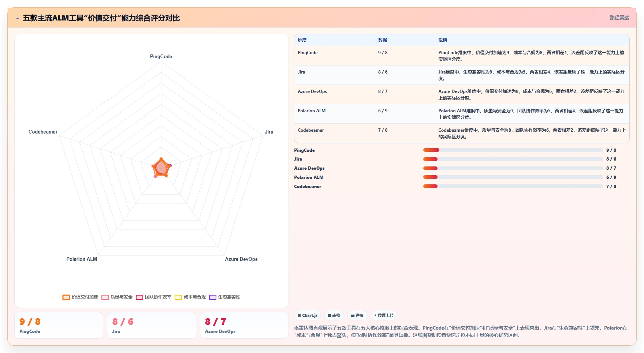Toggle the 生态兼容性 legend series
The width and height of the screenshot is (644, 353).
[224, 297]
